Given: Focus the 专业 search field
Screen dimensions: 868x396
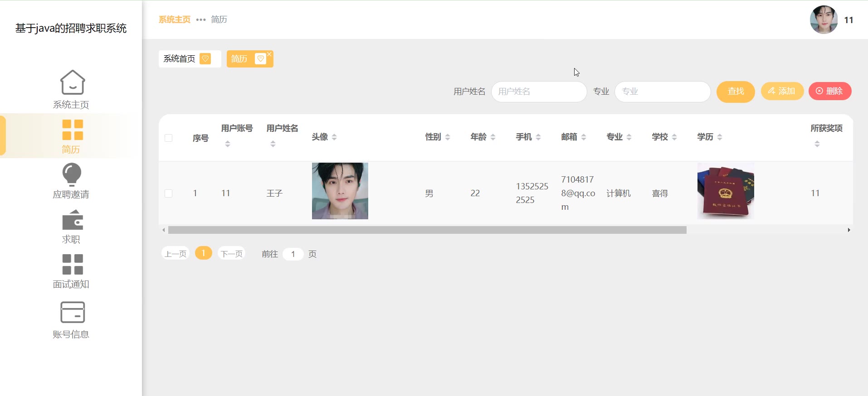Looking at the screenshot, I should point(663,92).
